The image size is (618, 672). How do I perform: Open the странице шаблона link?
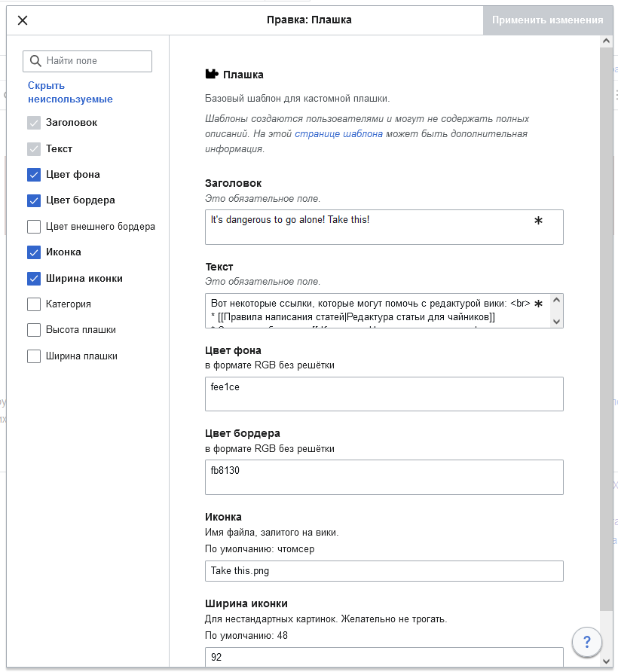(338, 134)
